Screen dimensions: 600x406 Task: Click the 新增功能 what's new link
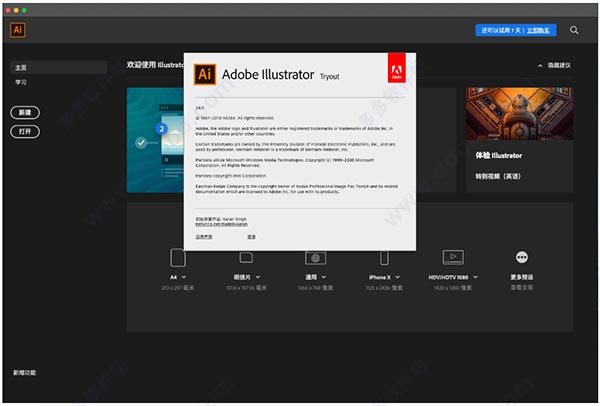pos(24,373)
